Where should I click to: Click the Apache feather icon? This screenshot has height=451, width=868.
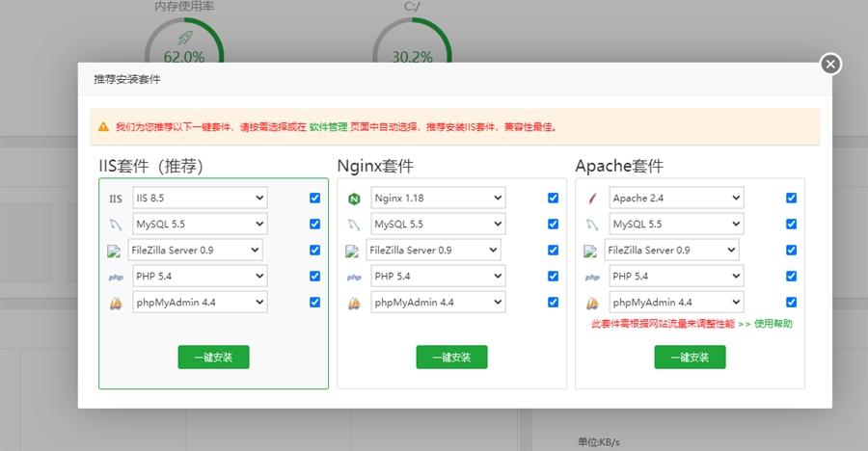pos(591,199)
